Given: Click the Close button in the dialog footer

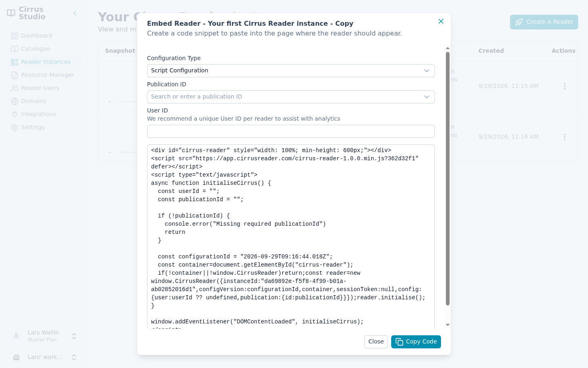Looking at the screenshot, I should (376, 342).
